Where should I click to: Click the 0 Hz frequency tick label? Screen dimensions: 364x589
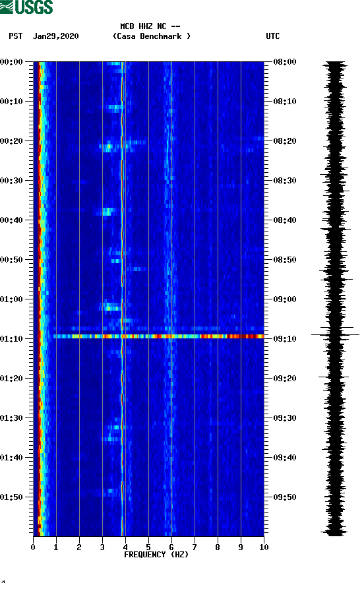point(33,547)
